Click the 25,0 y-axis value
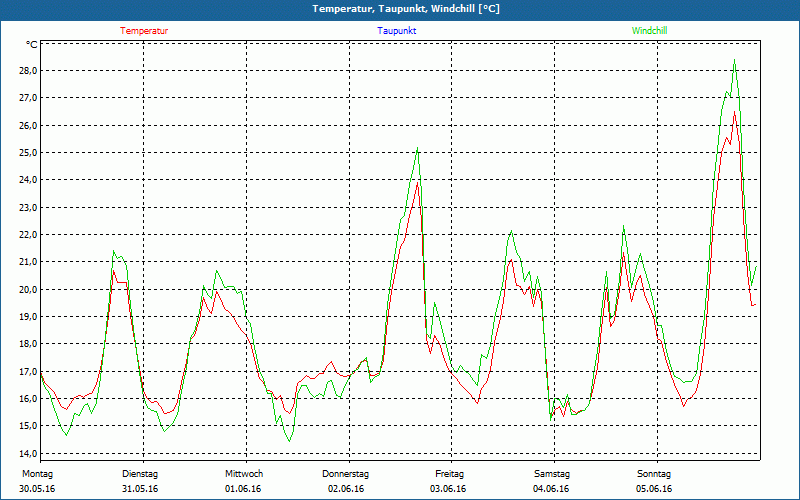Viewport: 800px width, 500px height. point(29,153)
